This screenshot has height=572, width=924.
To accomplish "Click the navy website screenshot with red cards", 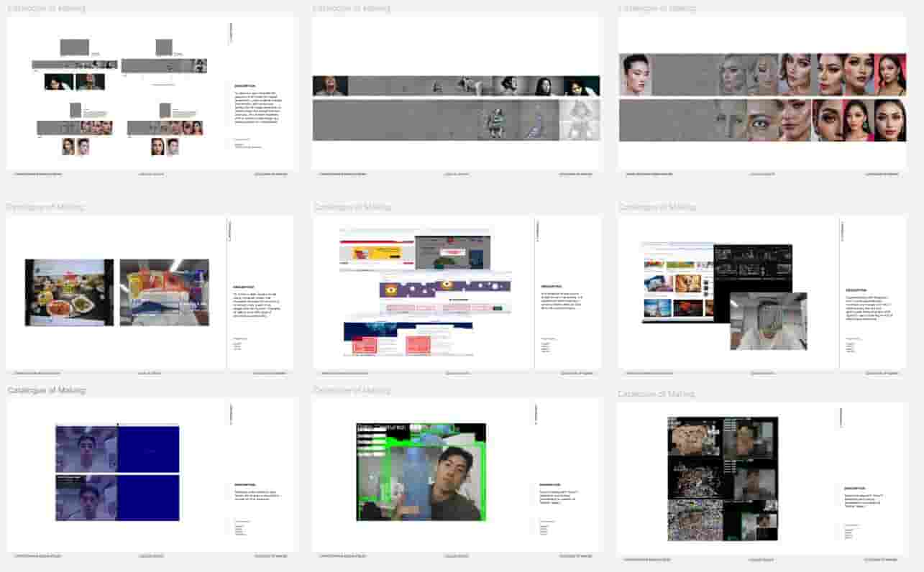I will point(407,338).
